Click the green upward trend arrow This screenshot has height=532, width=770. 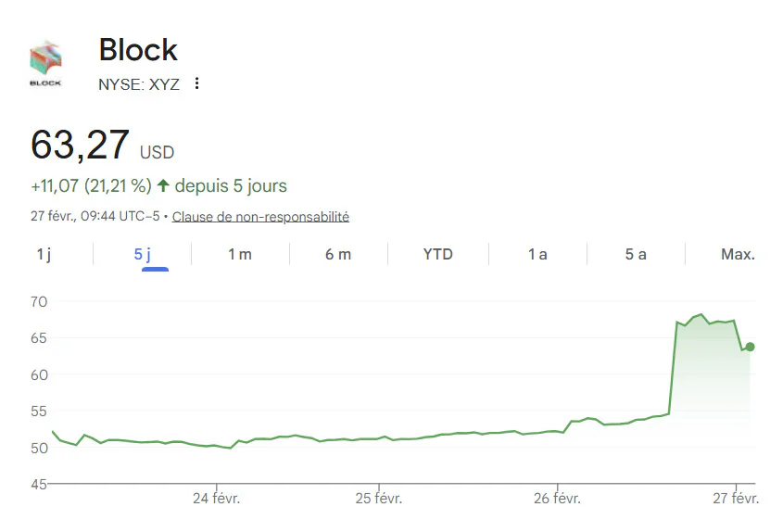pos(163,185)
